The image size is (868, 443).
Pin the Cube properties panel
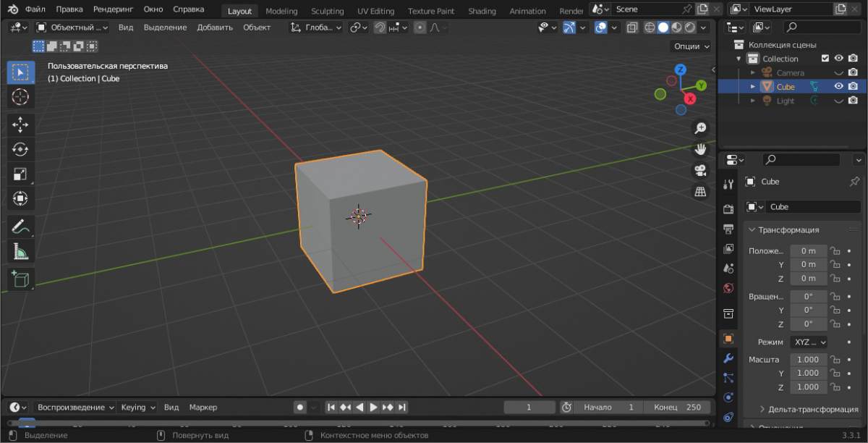854,181
